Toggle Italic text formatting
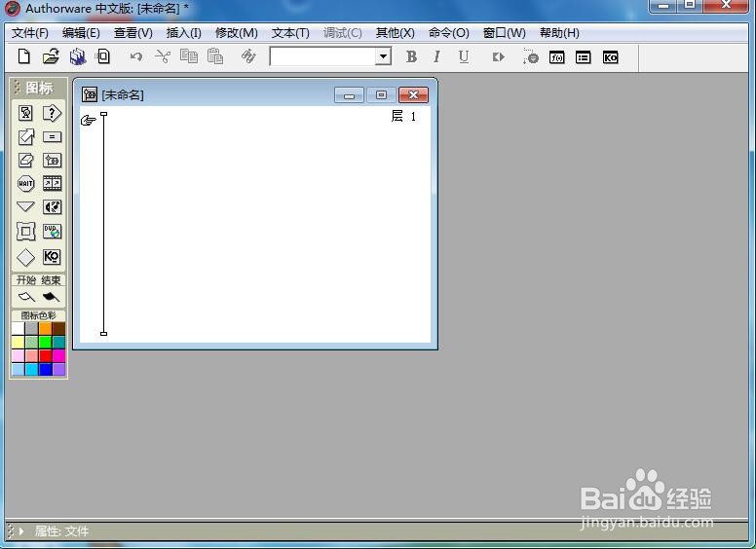The image size is (756, 549). (436, 56)
